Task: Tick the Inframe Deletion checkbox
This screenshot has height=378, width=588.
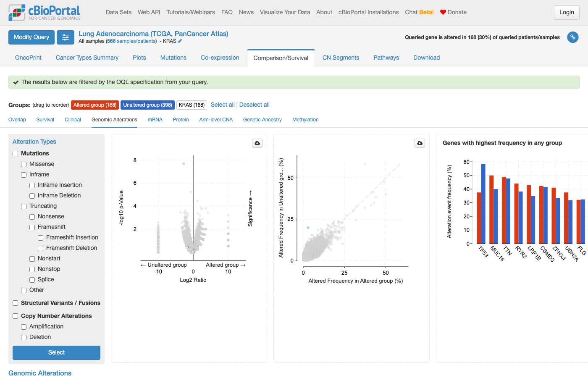Action: 32,196
